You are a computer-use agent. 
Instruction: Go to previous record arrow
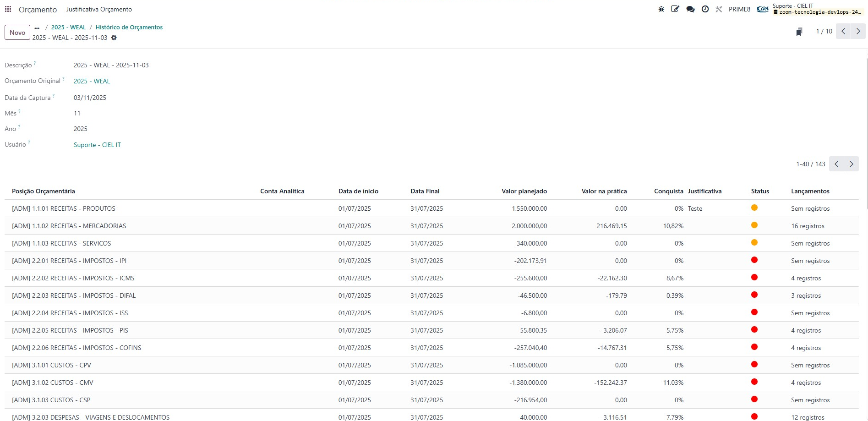pyautogui.click(x=843, y=32)
